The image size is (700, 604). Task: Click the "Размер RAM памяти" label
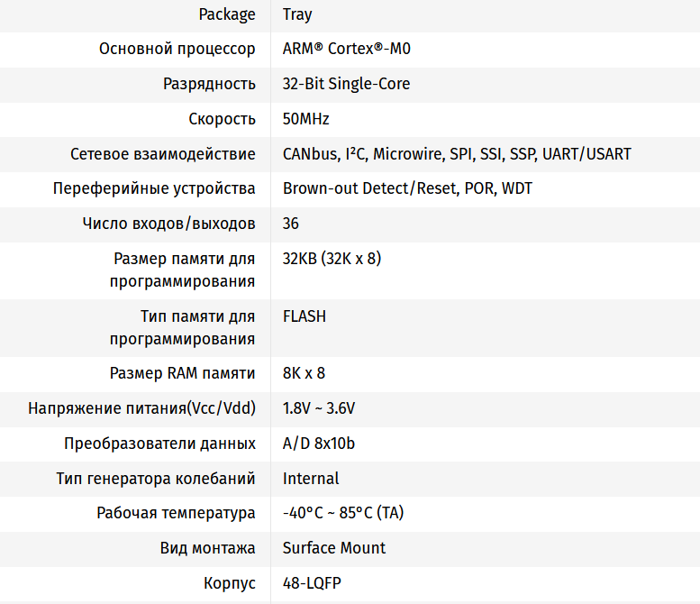pos(183,373)
